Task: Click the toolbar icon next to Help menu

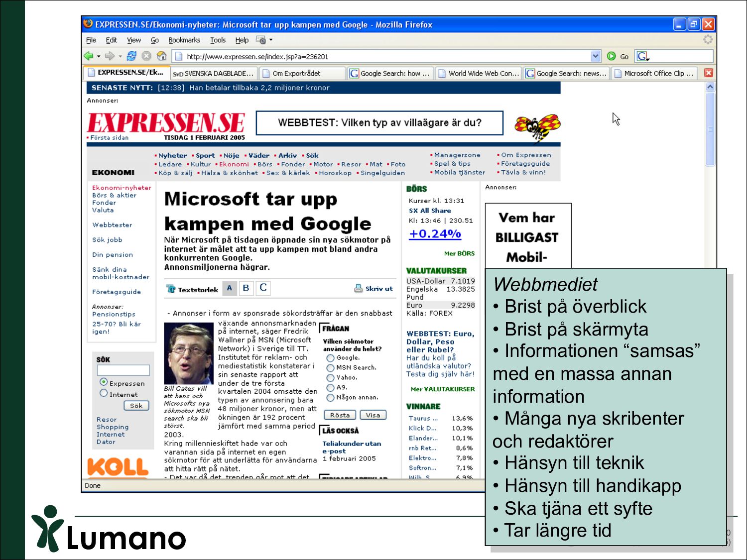Action: pyautogui.click(x=260, y=40)
